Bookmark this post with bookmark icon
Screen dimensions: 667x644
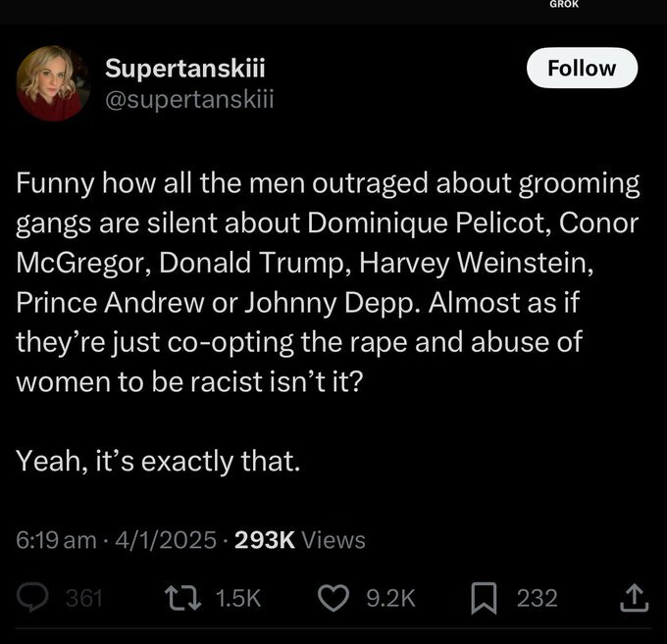[x=485, y=598]
